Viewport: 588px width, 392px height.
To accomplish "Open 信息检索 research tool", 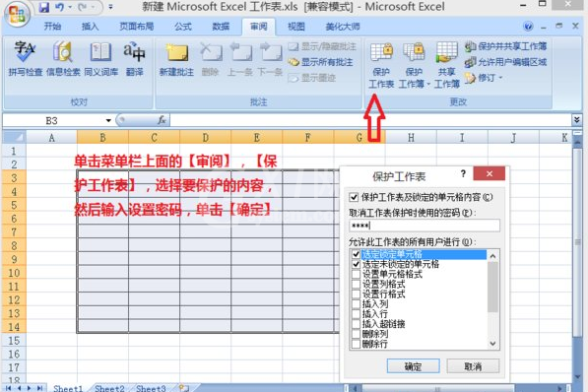I will click(63, 58).
